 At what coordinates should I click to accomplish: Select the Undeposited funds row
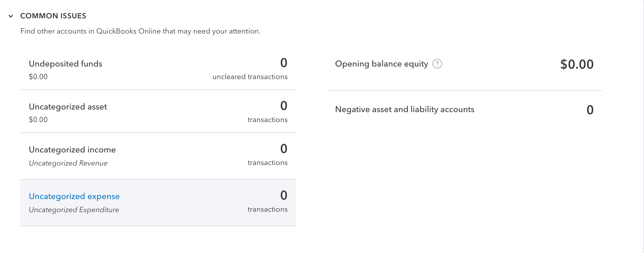click(158, 69)
